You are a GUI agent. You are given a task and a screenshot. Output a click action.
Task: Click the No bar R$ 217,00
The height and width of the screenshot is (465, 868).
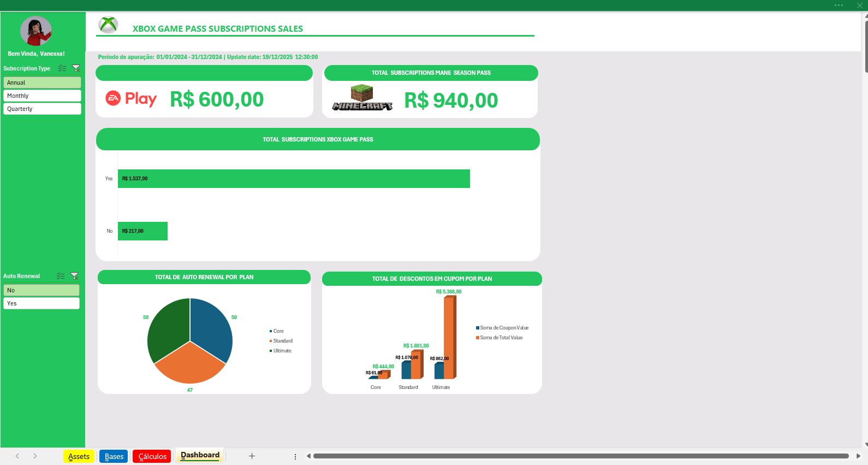pyautogui.click(x=142, y=231)
